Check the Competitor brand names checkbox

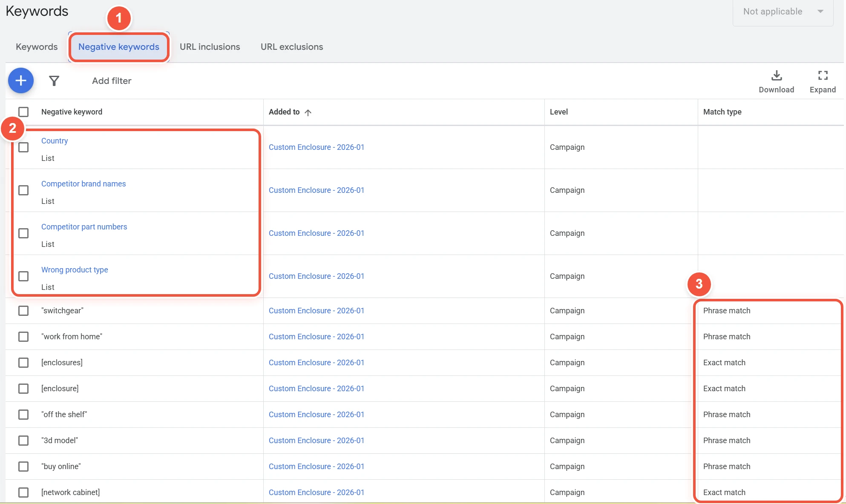click(23, 190)
